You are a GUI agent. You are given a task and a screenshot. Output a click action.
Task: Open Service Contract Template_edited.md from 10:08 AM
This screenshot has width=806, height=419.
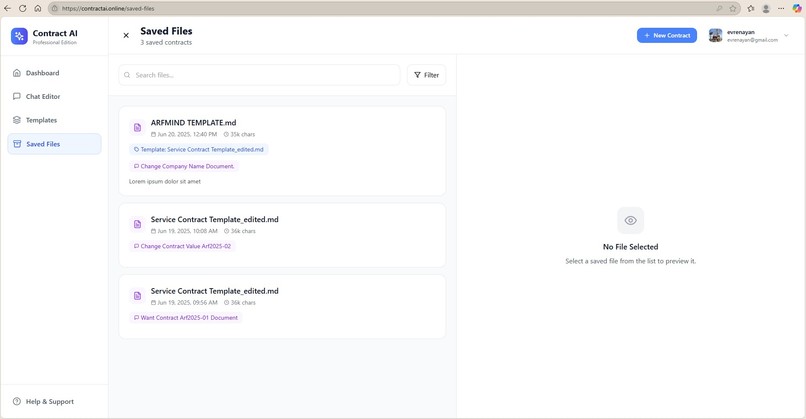(214, 220)
